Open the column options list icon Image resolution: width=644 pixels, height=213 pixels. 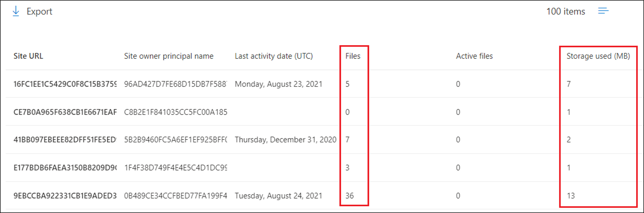[x=603, y=11]
